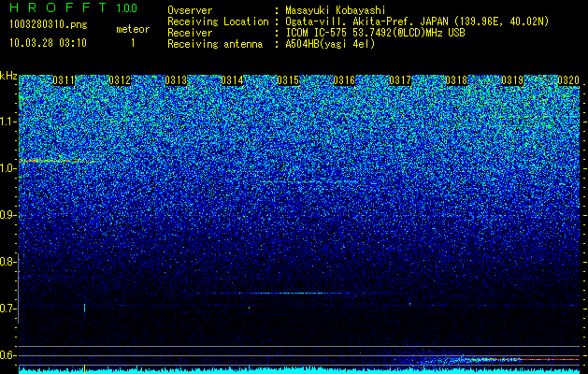Image resolution: width=588 pixels, height=374 pixels.
Task: Click the 0320 time marker
Action: point(568,80)
